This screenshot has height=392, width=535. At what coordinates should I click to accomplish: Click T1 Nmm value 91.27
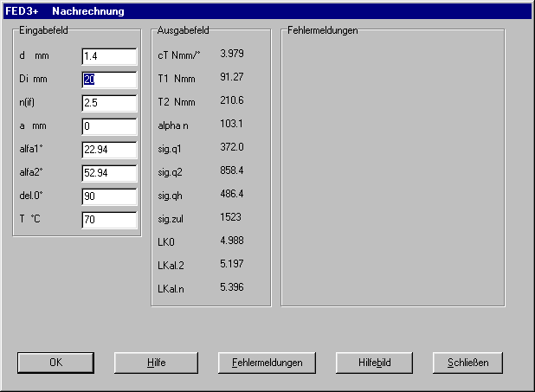(232, 77)
